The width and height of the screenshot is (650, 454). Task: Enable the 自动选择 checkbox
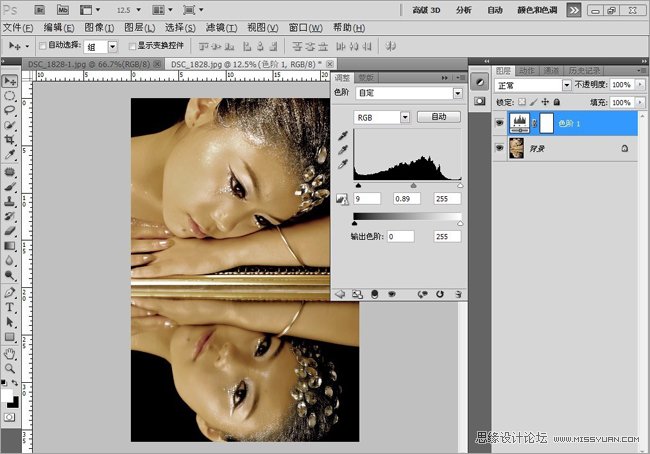[42, 46]
